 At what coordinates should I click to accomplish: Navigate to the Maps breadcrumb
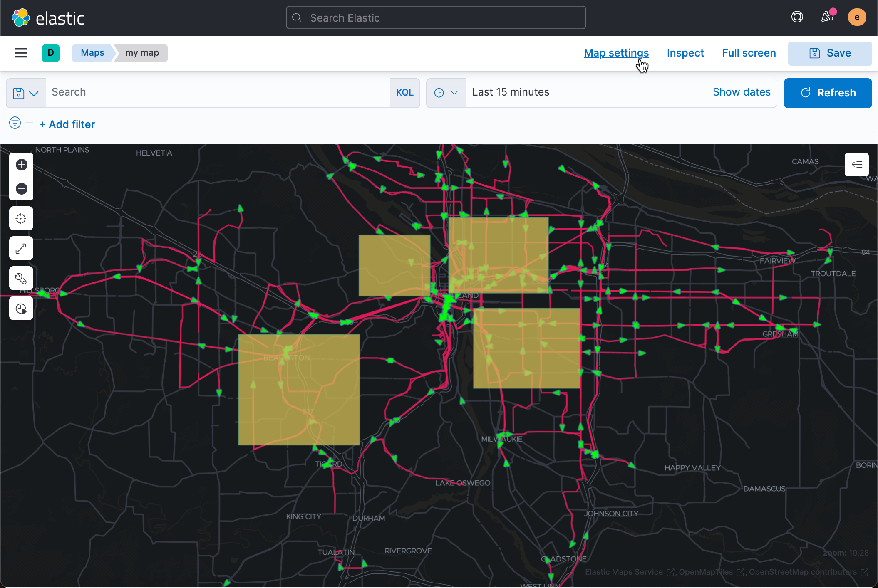tap(92, 53)
